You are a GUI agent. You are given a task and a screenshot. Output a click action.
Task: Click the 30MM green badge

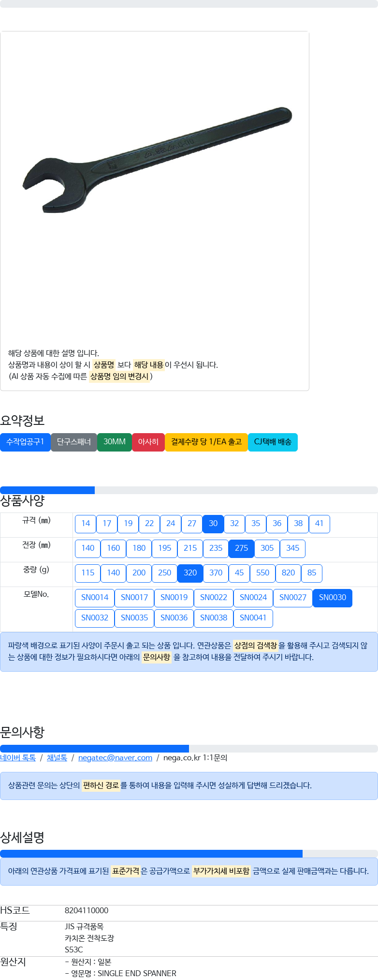tap(115, 442)
